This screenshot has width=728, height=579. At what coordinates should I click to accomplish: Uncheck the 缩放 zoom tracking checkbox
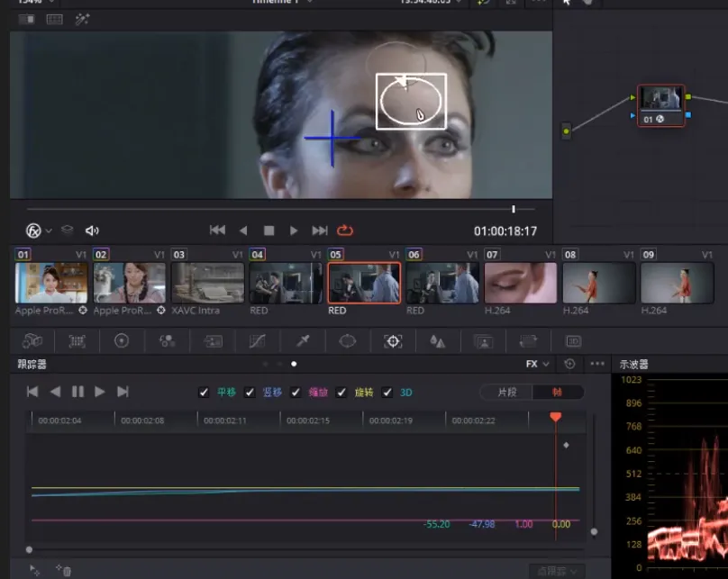pyautogui.click(x=296, y=393)
